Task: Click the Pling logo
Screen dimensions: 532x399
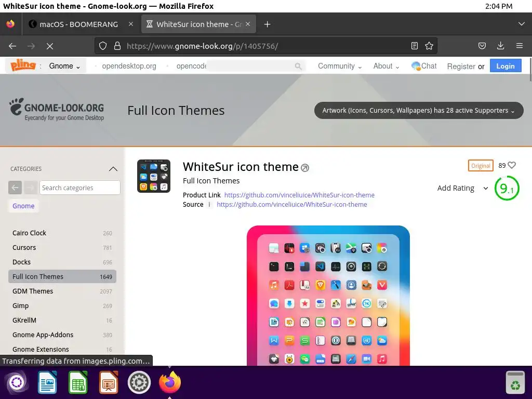Action: [23, 65]
